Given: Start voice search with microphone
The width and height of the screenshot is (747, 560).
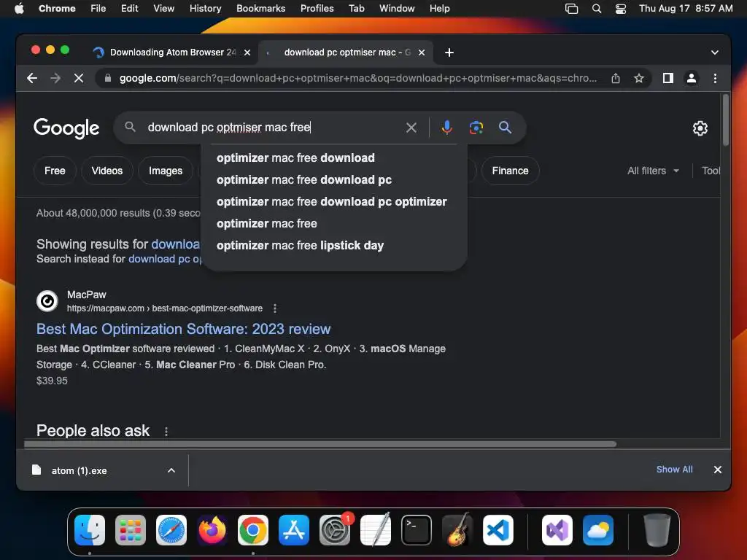Looking at the screenshot, I should point(446,128).
